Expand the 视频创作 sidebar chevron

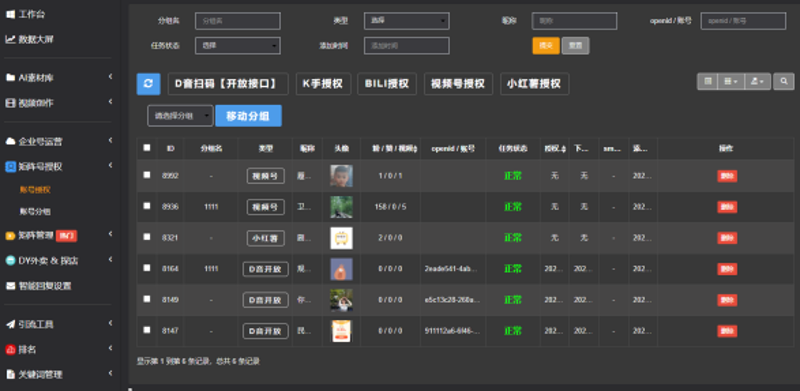point(110,102)
